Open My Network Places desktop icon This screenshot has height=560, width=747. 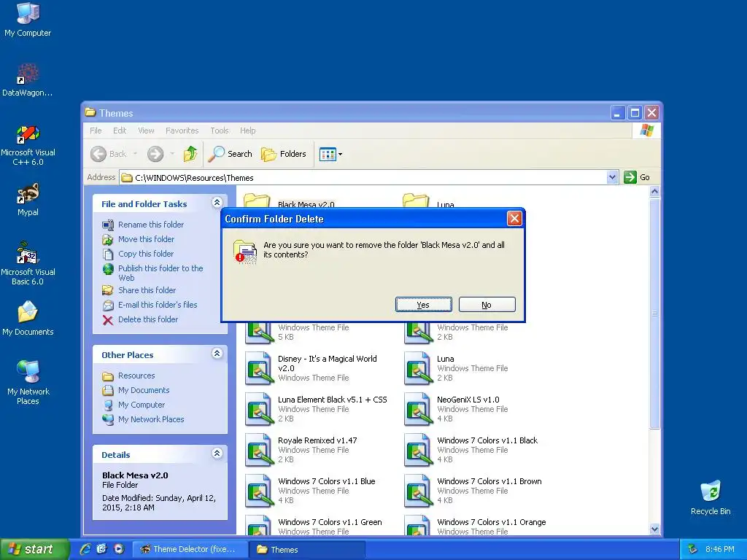(x=28, y=382)
